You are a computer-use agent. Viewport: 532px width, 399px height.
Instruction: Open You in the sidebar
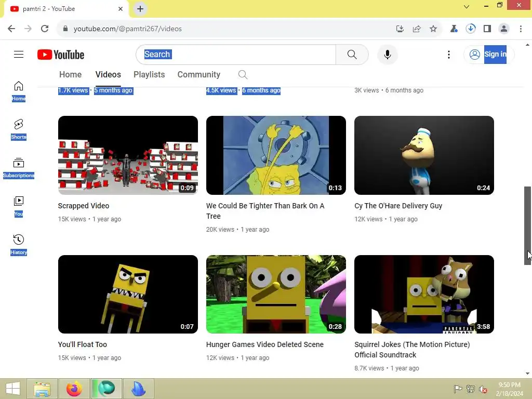coord(19,206)
